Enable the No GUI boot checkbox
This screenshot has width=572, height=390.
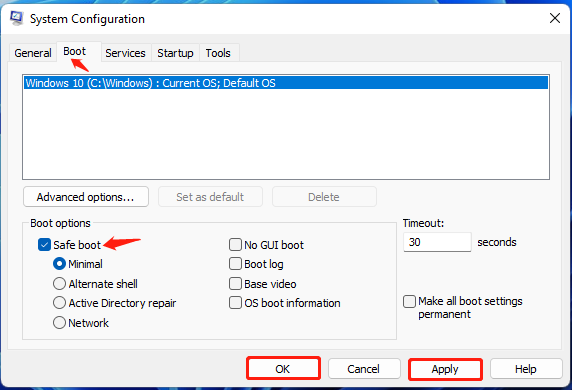(235, 244)
